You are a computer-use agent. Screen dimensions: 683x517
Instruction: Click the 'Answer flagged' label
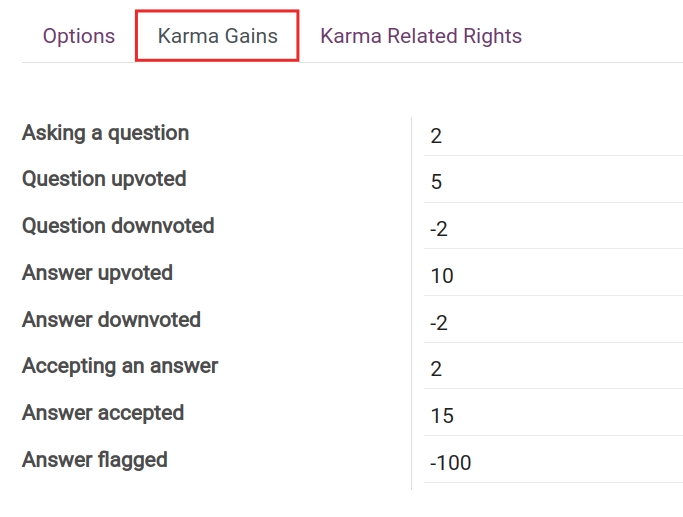pyautogui.click(x=94, y=460)
